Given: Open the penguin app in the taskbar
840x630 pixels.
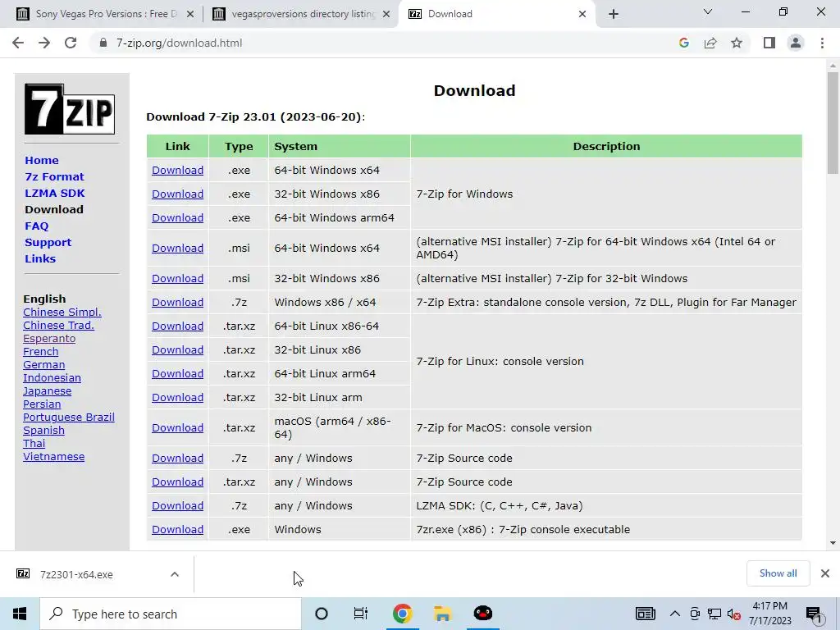Looking at the screenshot, I should (483, 614).
